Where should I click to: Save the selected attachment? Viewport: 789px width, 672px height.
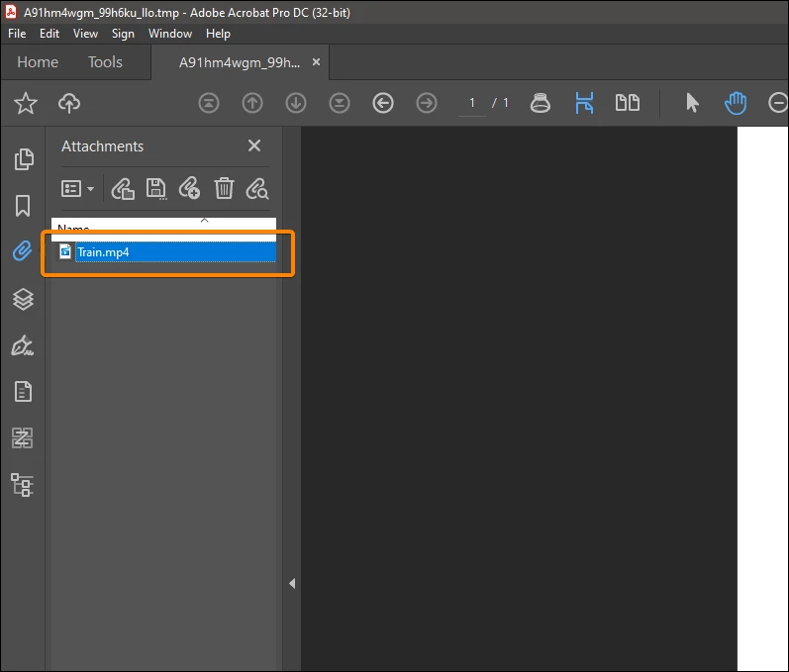(x=156, y=189)
